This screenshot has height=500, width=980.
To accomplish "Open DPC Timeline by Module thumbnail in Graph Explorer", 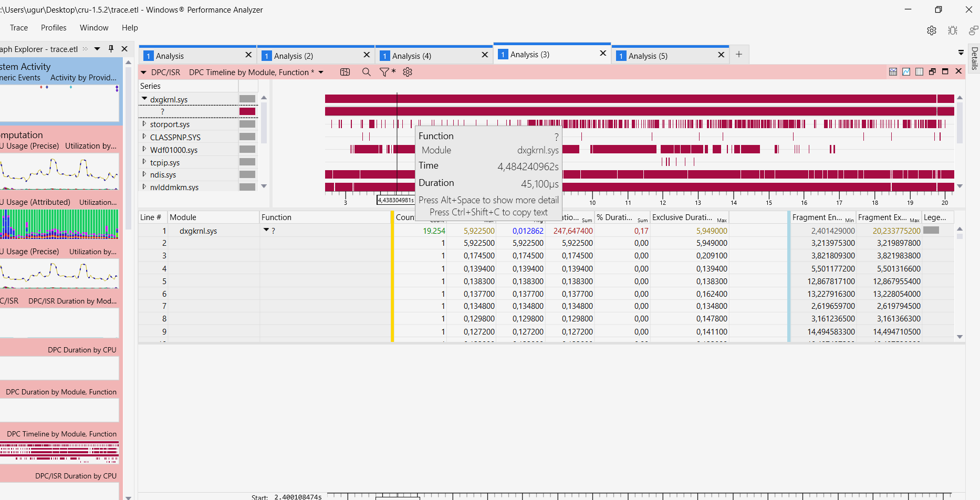I will pyautogui.click(x=59, y=452).
